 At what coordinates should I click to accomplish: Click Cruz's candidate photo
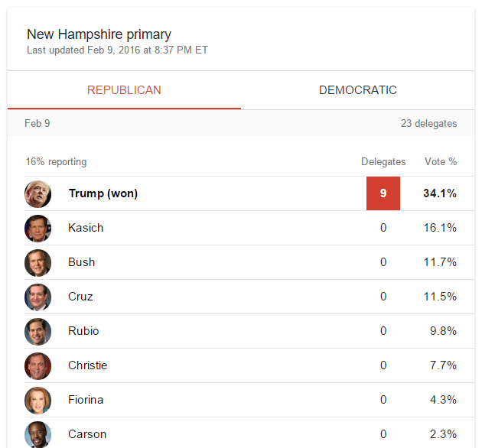coord(38,297)
